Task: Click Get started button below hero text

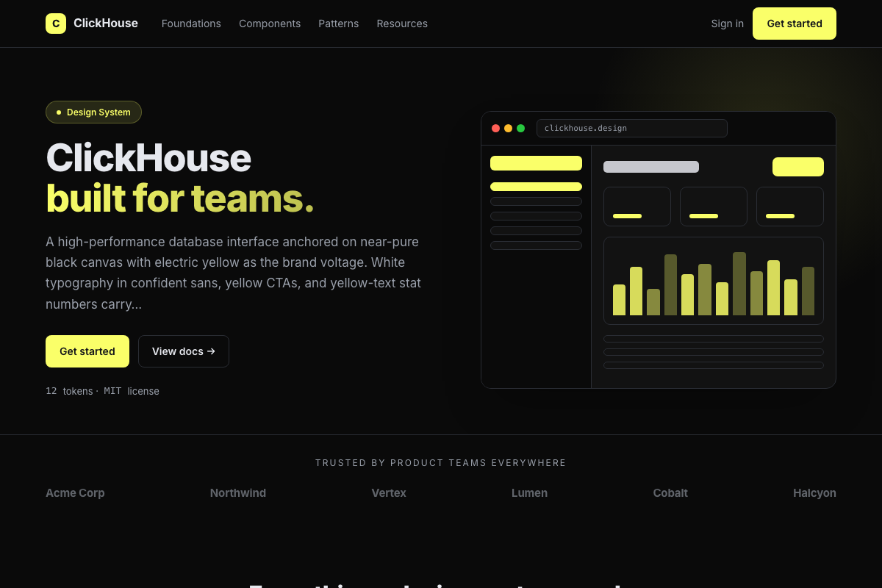Action: pos(87,351)
